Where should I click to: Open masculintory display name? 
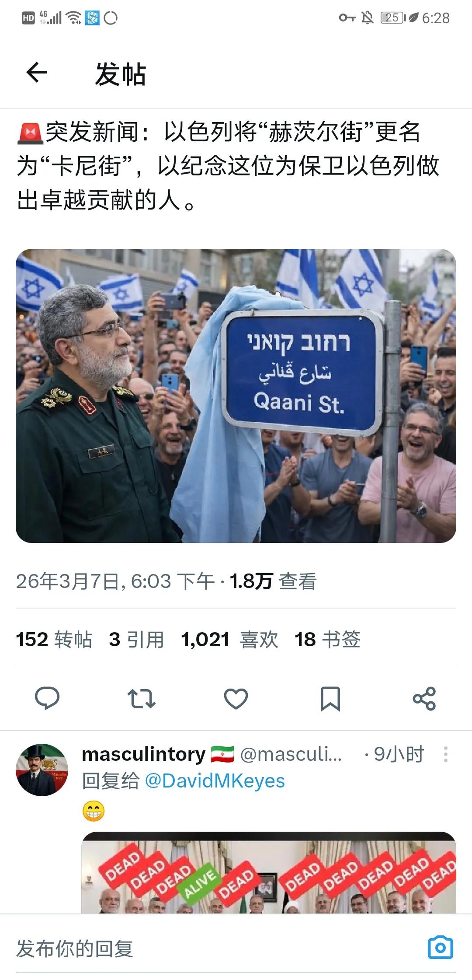tap(144, 754)
